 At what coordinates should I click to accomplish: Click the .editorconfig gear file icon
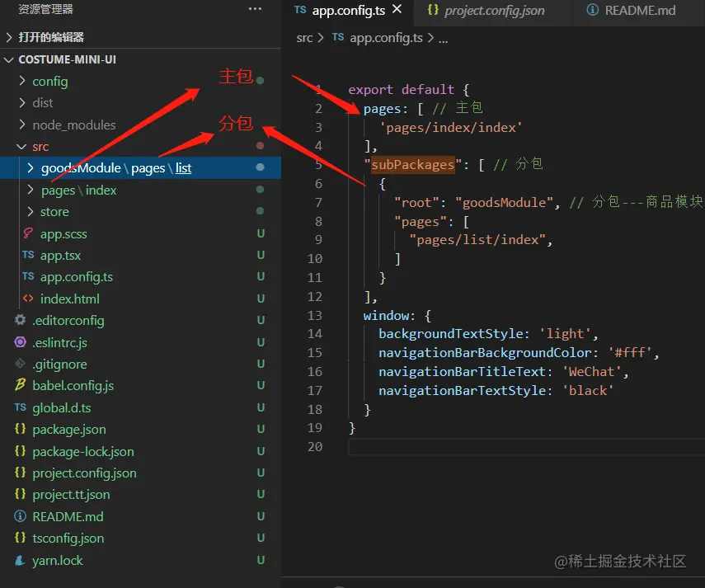20,321
